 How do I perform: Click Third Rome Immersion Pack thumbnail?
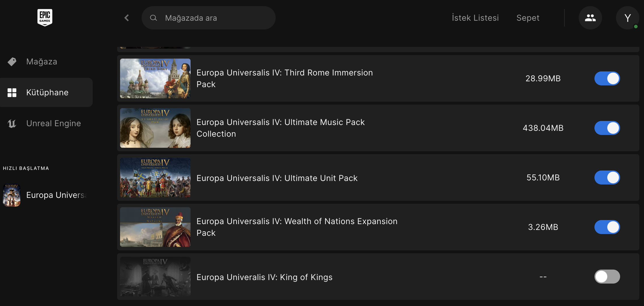pyautogui.click(x=155, y=78)
